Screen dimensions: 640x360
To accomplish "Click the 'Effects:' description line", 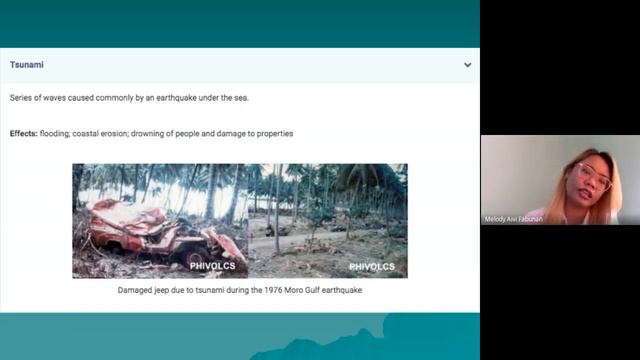I will [x=151, y=133].
